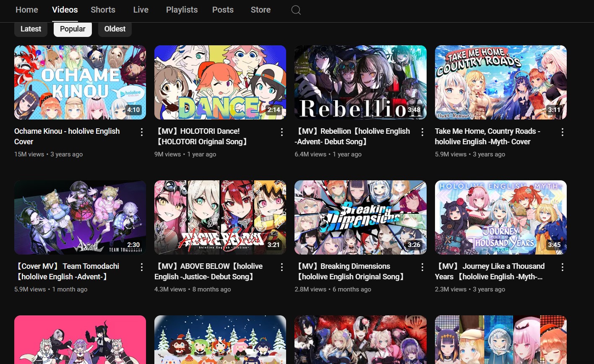
Task: Open the Store tab
Action: pos(261,10)
